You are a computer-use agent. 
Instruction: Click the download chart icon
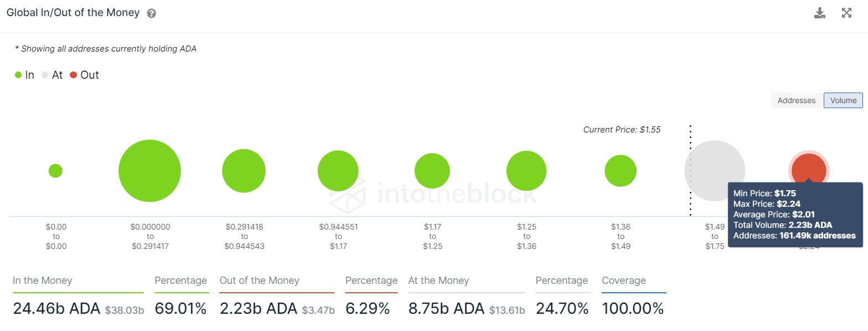820,12
